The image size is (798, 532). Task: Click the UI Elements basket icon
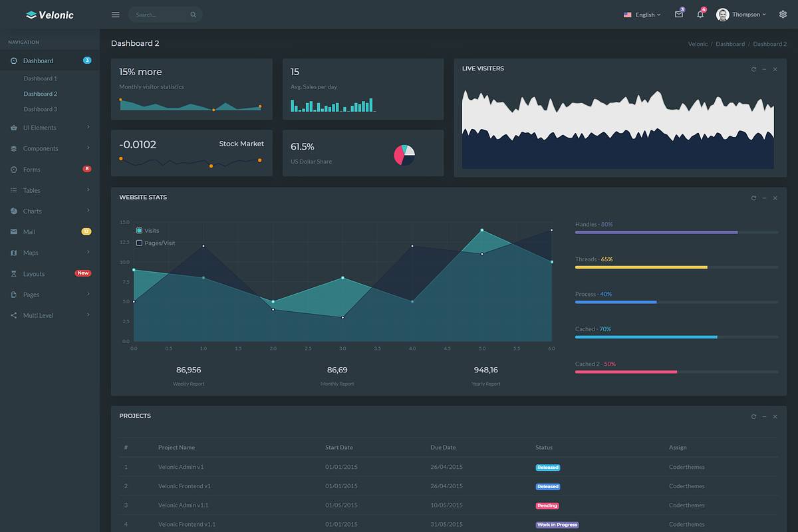tap(14, 128)
